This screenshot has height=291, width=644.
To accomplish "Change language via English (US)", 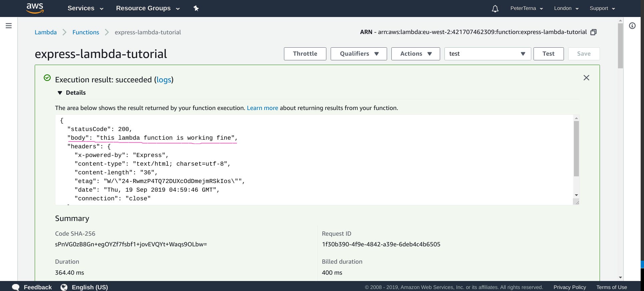I will tap(90, 287).
